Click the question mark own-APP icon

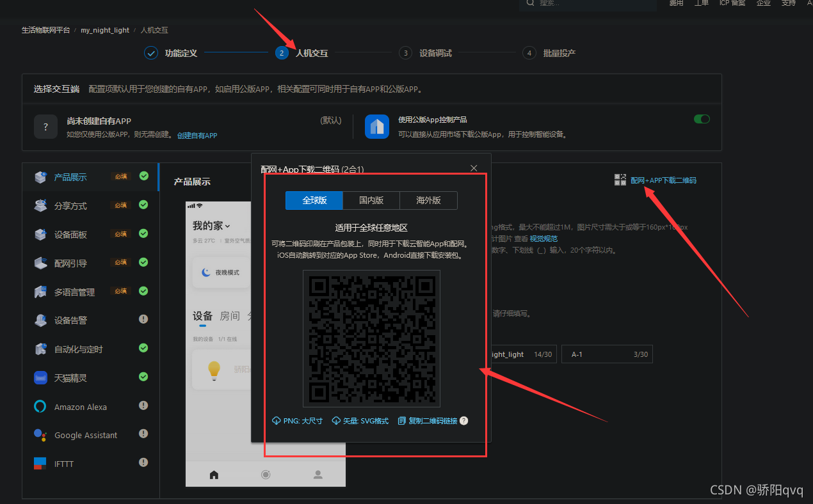point(46,127)
